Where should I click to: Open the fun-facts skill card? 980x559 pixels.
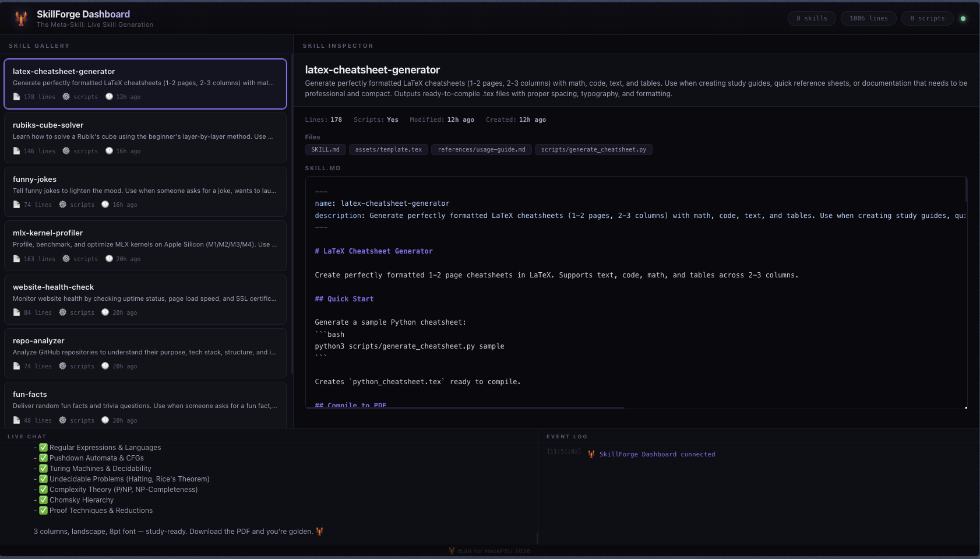145,405
